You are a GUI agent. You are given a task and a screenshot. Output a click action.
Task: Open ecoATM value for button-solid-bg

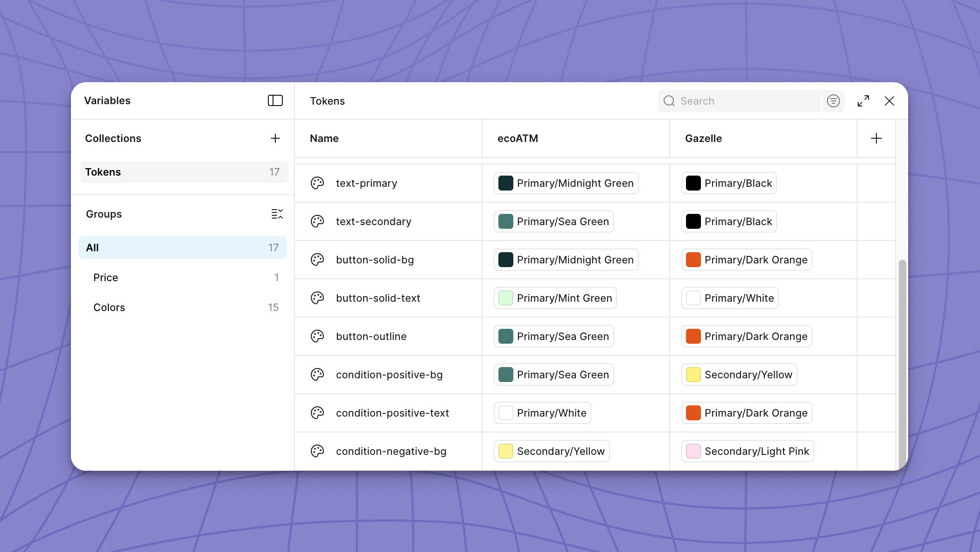coord(566,260)
